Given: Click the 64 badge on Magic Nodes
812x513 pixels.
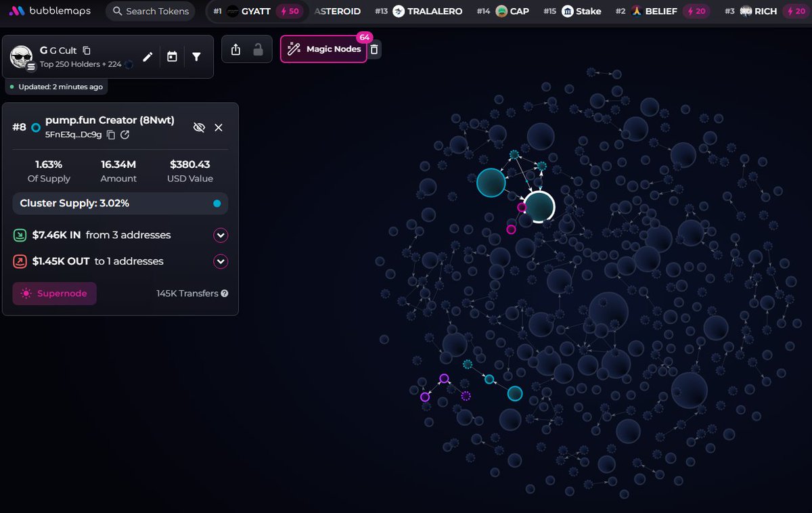Looking at the screenshot, I should click(x=365, y=37).
